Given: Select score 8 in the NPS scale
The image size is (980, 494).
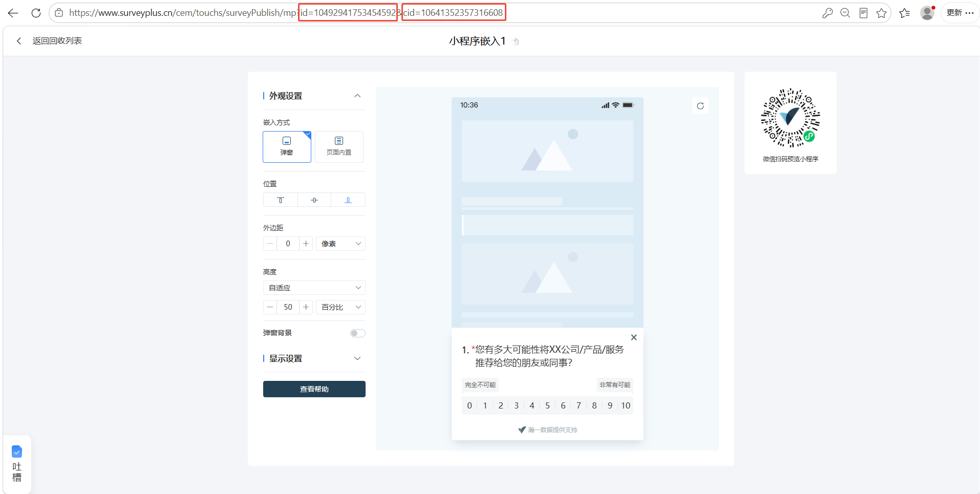Looking at the screenshot, I should (594, 405).
